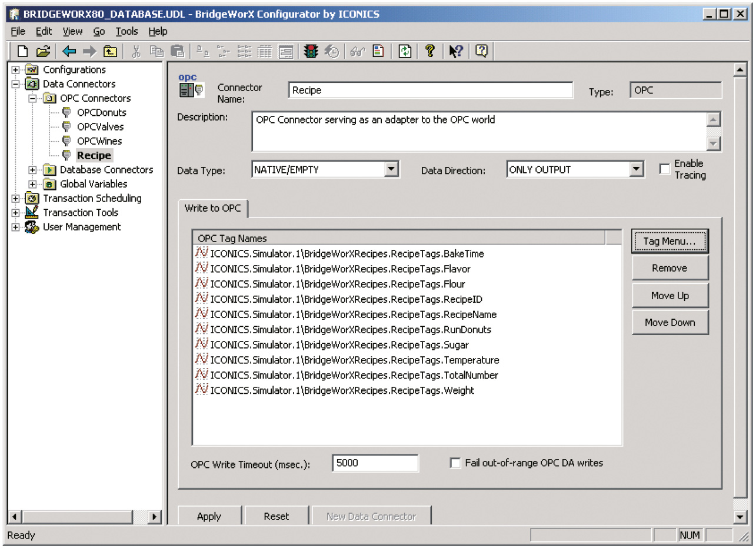Open the Tools menu
The width and height of the screenshot is (756, 549).
coord(126,31)
